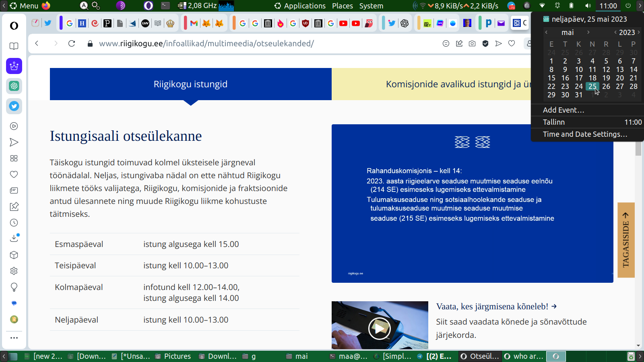Select 1 May in the calendar
The width and height of the screenshot is (644, 362).
pyautogui.click(x=551, y=61)
